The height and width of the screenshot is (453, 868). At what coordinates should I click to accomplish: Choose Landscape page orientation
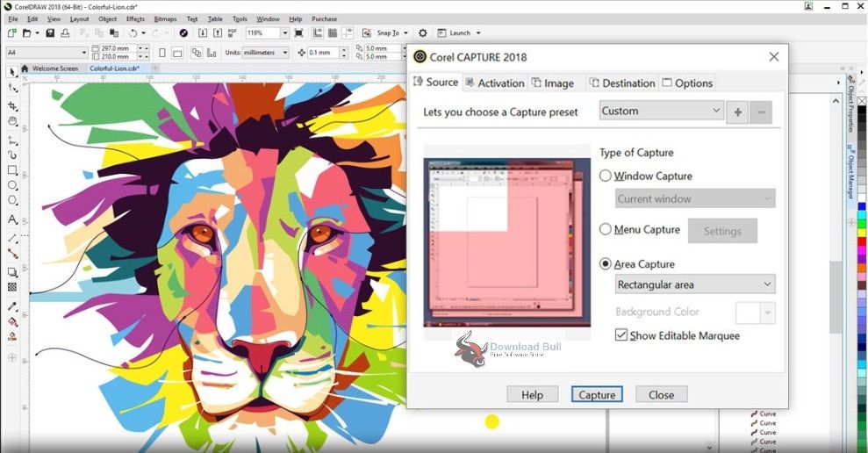pos(177,53)
